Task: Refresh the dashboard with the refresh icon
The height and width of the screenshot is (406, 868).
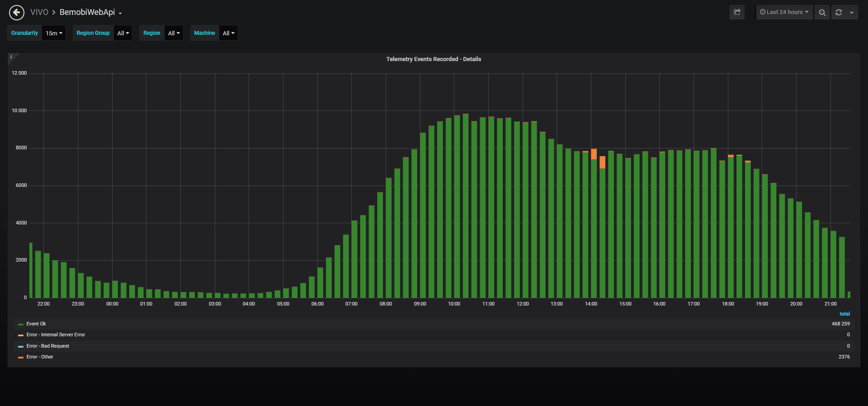Action: 839,12
